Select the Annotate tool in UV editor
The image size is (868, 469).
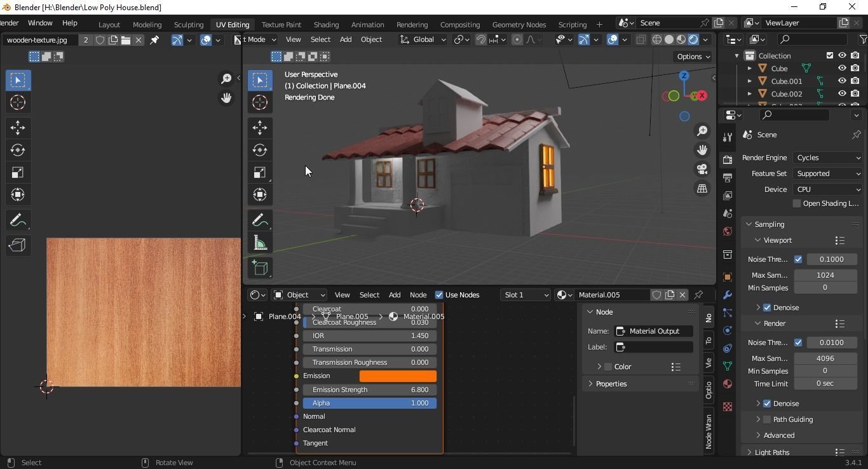click(x=17, y=220)
